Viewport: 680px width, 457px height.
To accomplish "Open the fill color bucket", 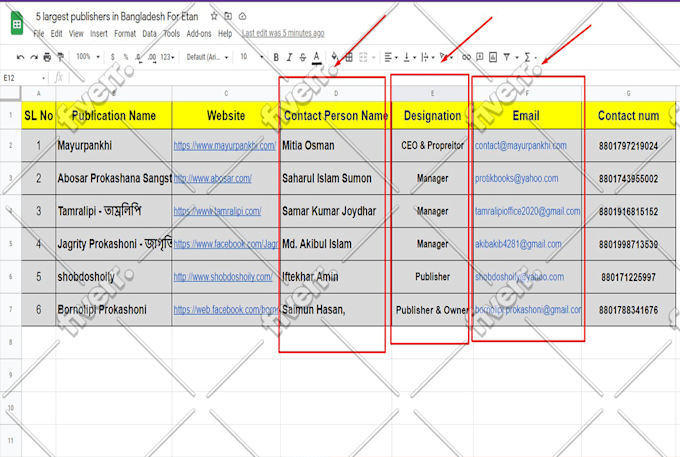I will (x=334, y=57).
